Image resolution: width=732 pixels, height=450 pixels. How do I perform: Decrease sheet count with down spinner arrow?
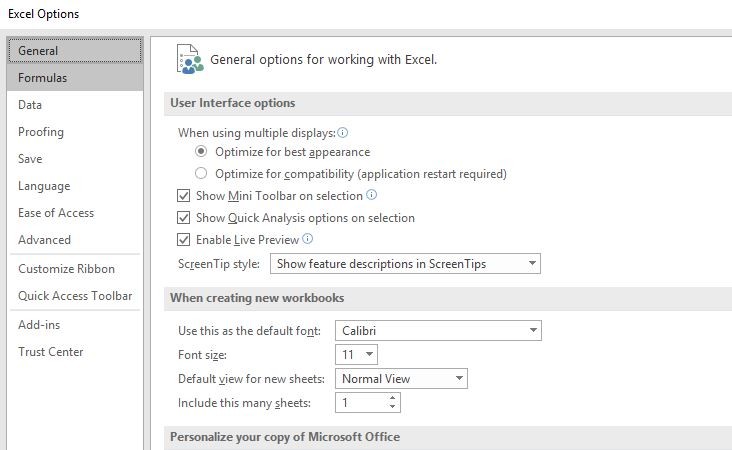[x=393, y=407]
